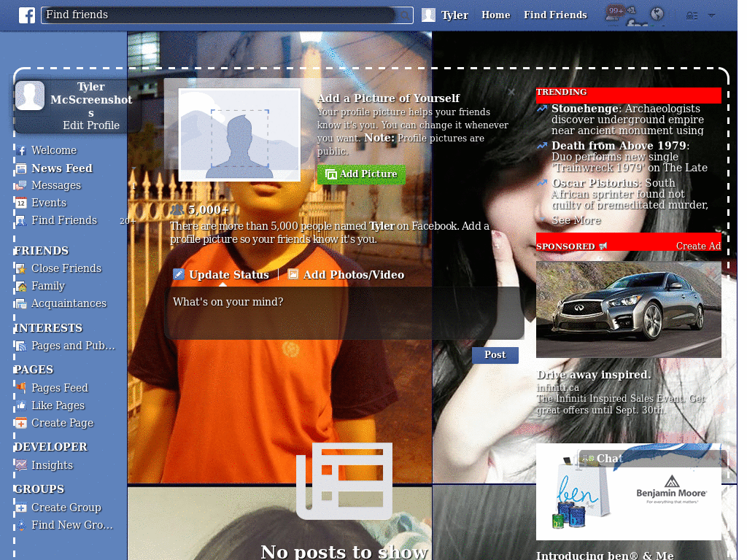Viewport: 747px width, 560px height.
Task: Click the Pages and Public Figures icon
Action: click(x=21, y=346)
